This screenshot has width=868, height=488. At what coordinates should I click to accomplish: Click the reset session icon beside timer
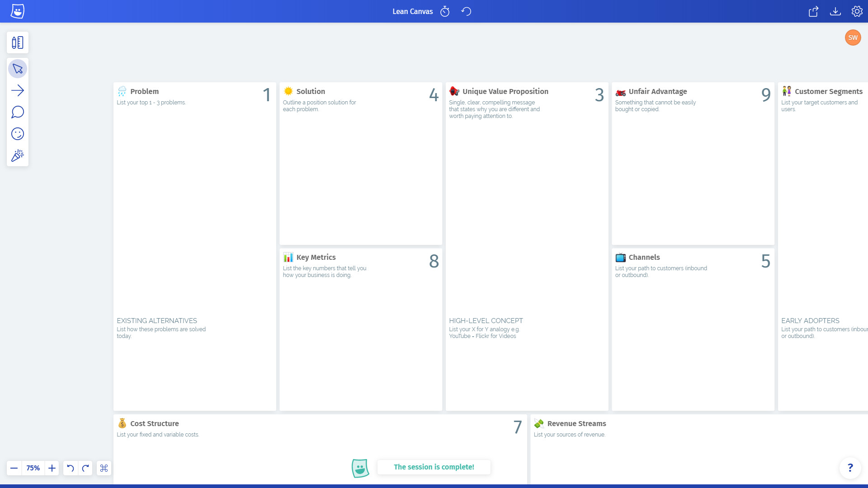point(466,11)
